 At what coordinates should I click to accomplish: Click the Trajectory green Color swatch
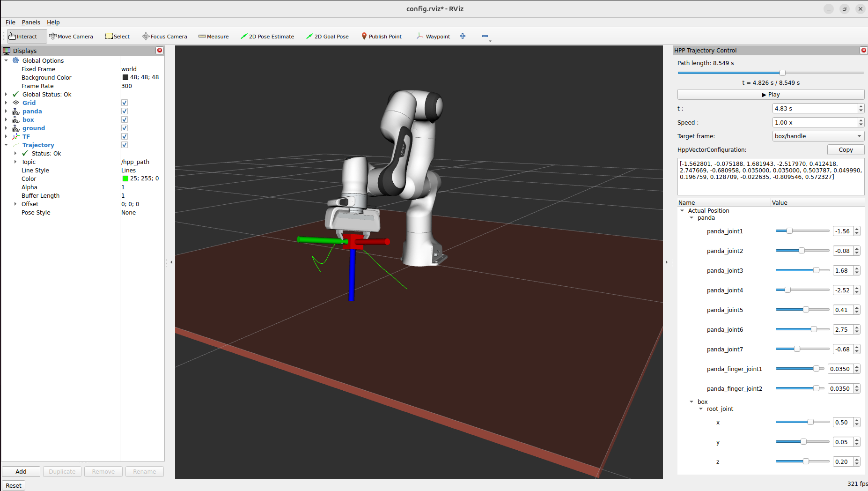(125, 179)
